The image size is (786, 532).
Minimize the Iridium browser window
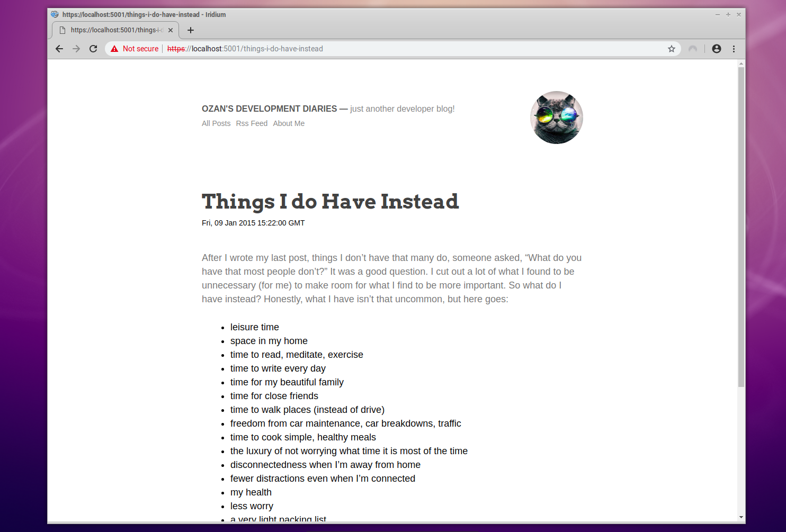718,15
